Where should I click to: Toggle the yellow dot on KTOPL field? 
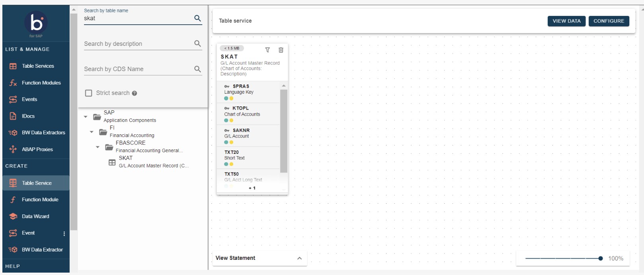pyautogui.click(x=231, y=120)
